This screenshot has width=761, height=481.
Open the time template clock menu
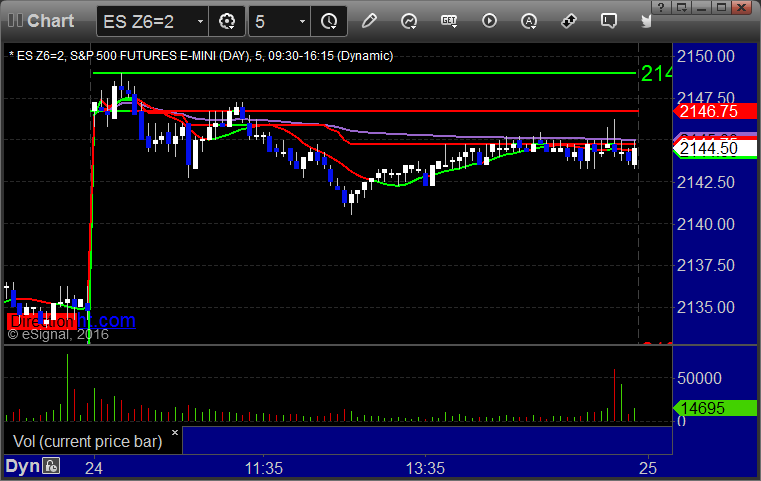329,21
